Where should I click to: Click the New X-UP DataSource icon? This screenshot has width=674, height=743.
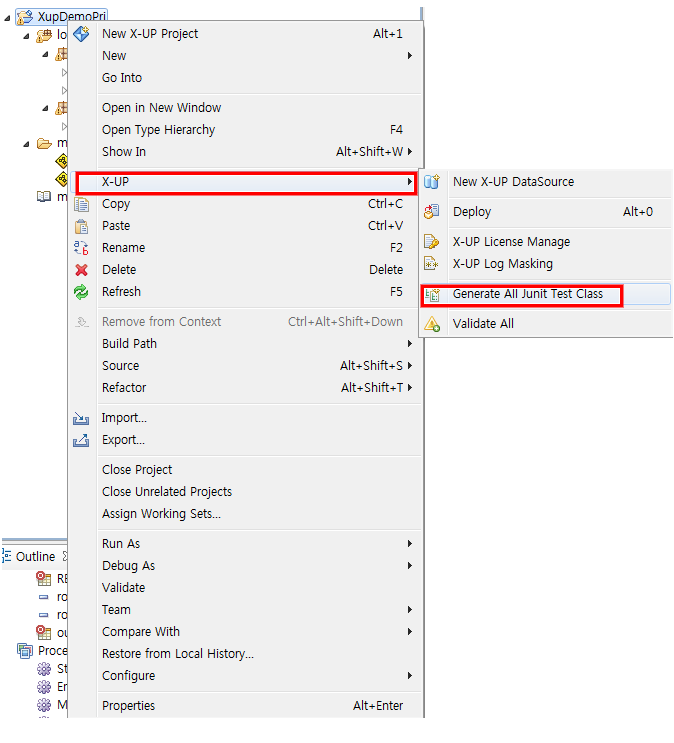coord(432,182)
